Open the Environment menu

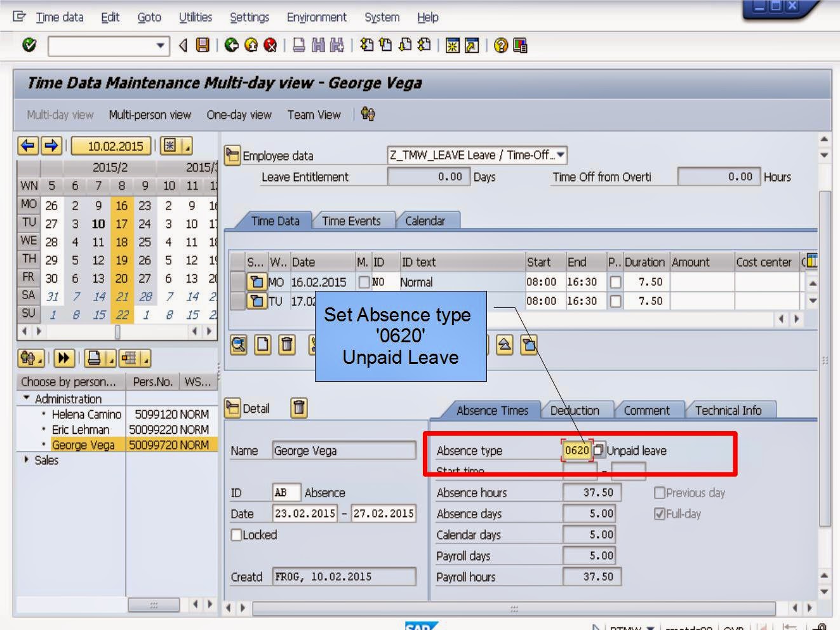coord(316,17)
